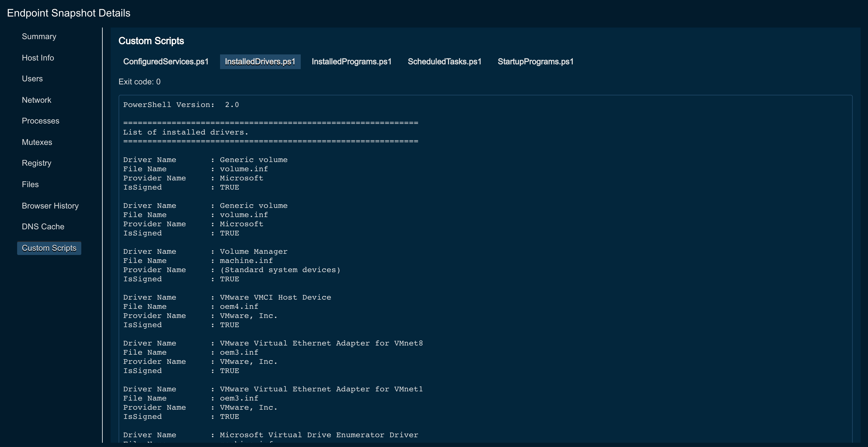Show Browser History
The width and height of the screenshot is (868, 447).
click(x=50, y=206)
